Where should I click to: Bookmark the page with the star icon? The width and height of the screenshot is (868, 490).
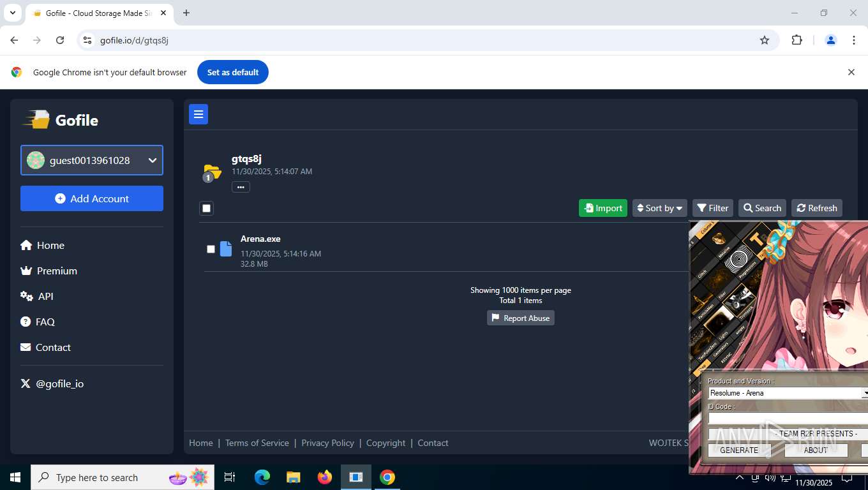(x=765, y=40)
